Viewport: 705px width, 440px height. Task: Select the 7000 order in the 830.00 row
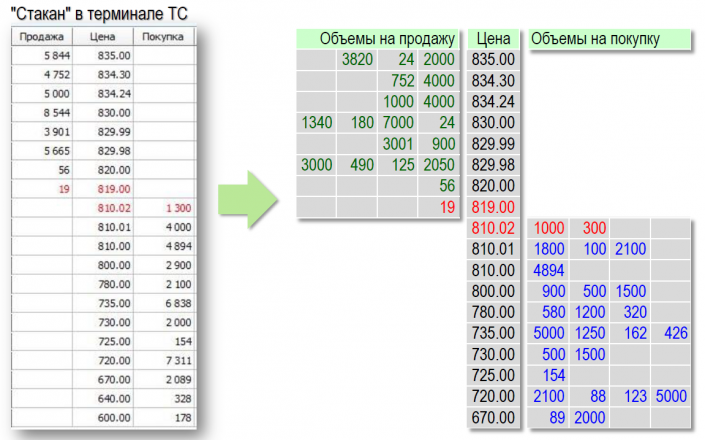pos(396,122)
